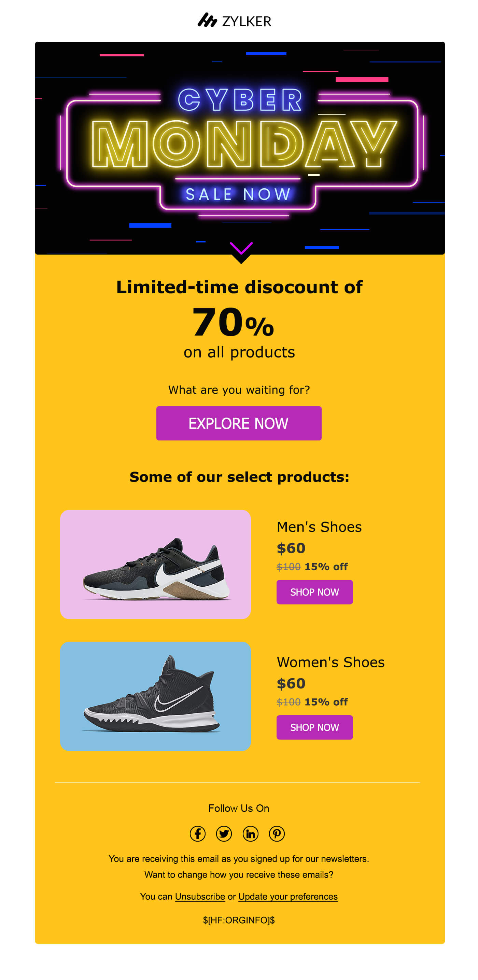Open the LinkedIn social icon
The width and height of the screenshot is (478, 980).
[250, 833]
